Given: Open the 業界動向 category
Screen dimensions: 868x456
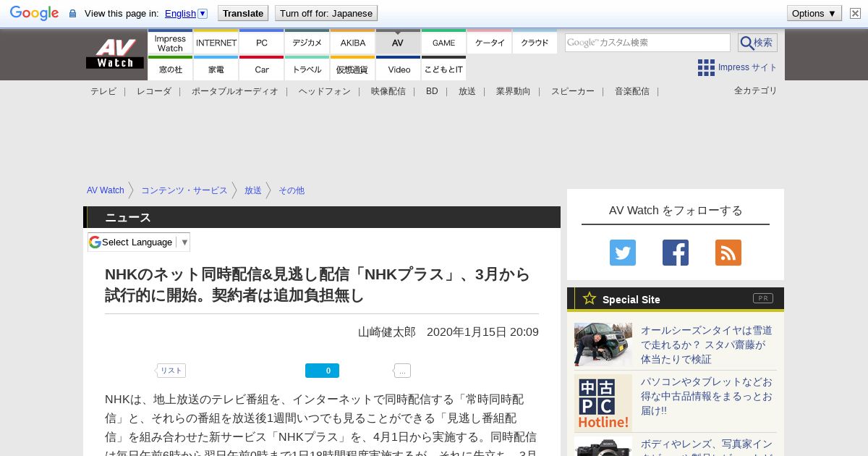Looking at the screenshot, I should [x=514, y=91].
